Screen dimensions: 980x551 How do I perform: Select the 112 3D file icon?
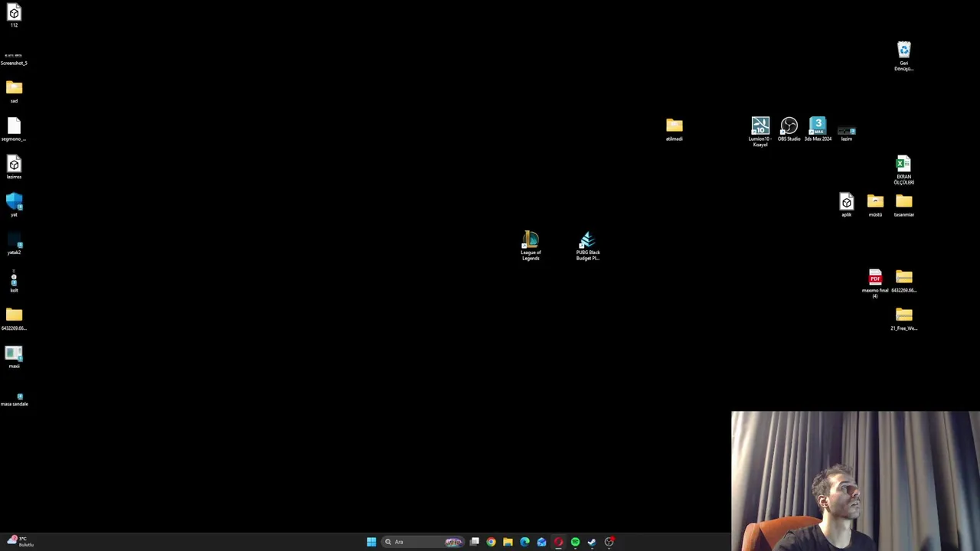click(x=14, y=16)
